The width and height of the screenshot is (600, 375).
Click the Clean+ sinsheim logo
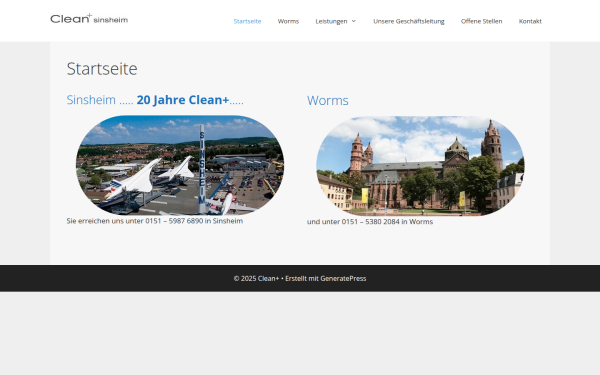pos(89,19)
